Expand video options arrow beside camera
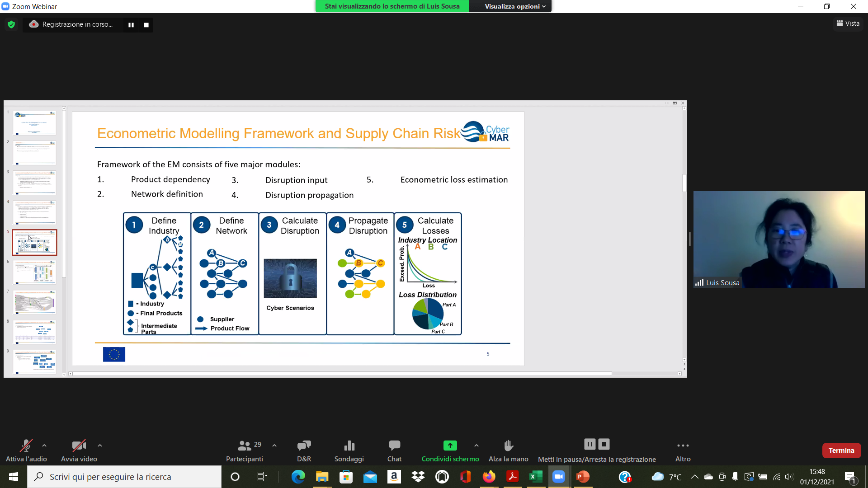 click(100, 446)
